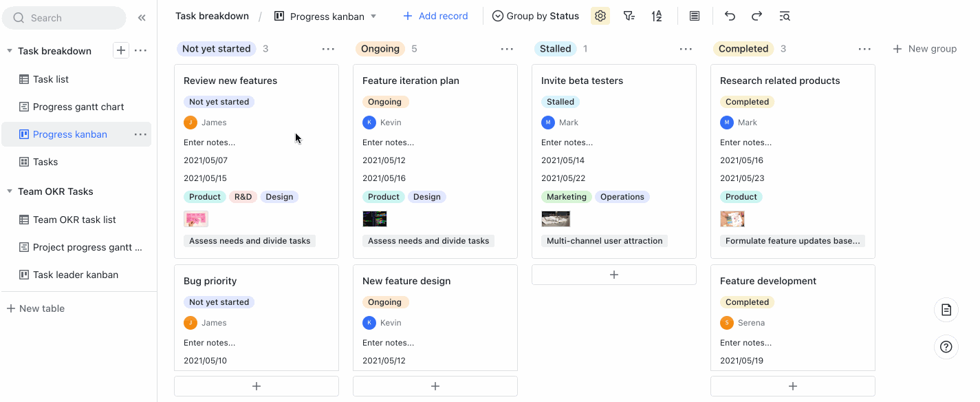
Task: Open the Review new features card thumbnail
Action: pyautogui.click(x=196, y=219)
